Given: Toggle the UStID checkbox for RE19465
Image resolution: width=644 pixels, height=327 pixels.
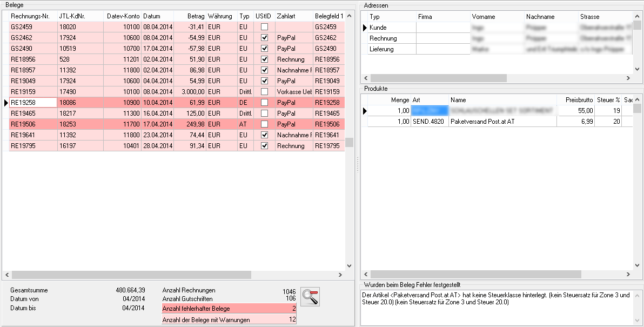Looking at the screenshot, I should click(x=264, y=114).
